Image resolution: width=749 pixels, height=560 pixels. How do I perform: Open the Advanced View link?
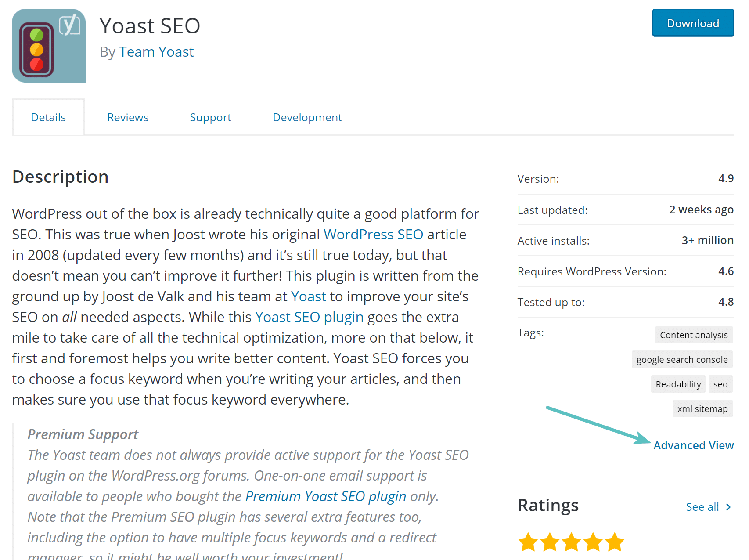click(694, 445)
